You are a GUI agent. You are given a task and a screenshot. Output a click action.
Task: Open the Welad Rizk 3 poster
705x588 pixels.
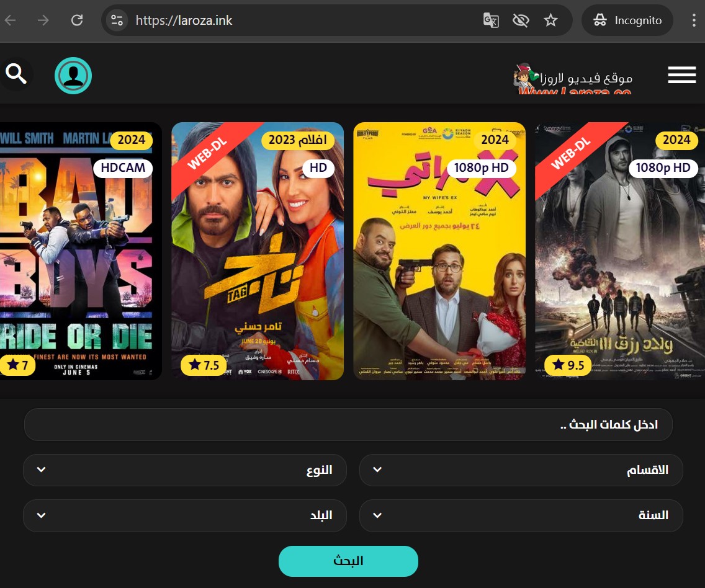pyautogui.click(x=620, y=251)
